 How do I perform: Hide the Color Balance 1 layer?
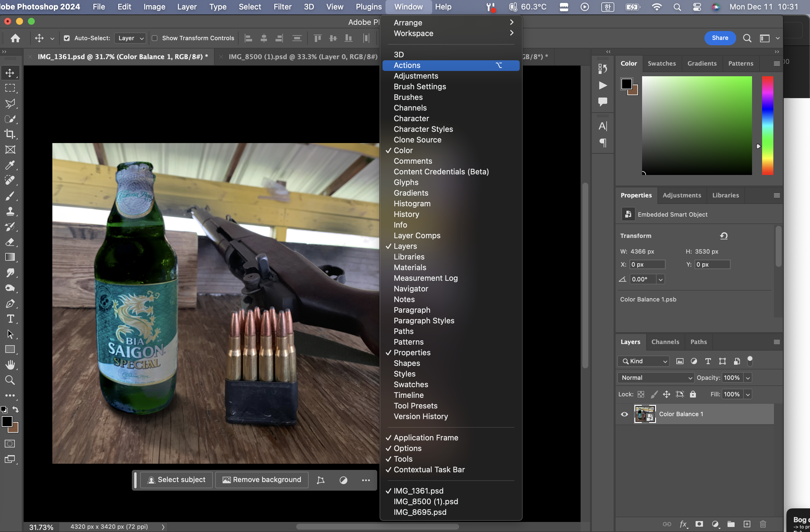pyautogui.click(x=624, y=414)
